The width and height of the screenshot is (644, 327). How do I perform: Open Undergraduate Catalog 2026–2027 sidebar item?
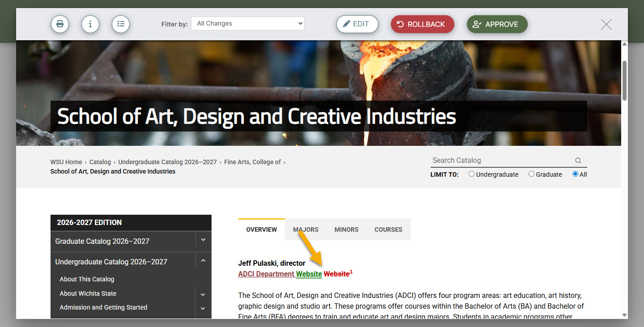(x=111, y=262)
